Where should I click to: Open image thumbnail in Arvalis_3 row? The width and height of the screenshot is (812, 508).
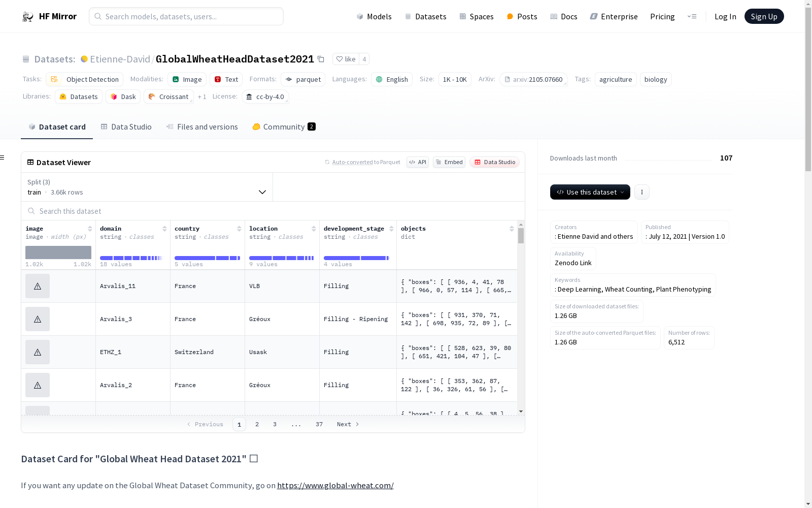(x=38, y=319)
